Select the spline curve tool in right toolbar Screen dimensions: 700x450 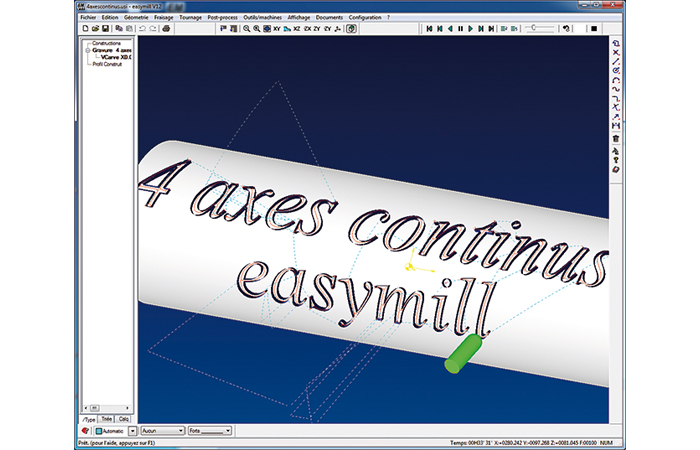[616, 89]
